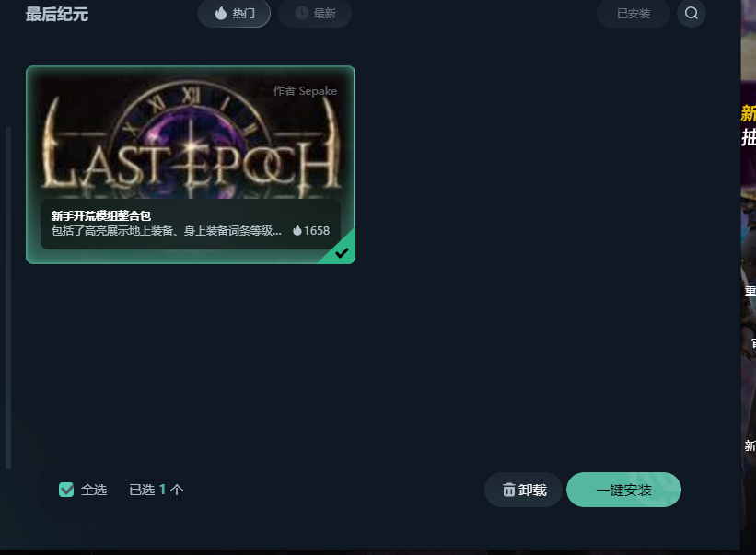Viewport: 756px width, 555px height.
Task: Click the clock icon in 最新 tab
Action: click(302, 13)
